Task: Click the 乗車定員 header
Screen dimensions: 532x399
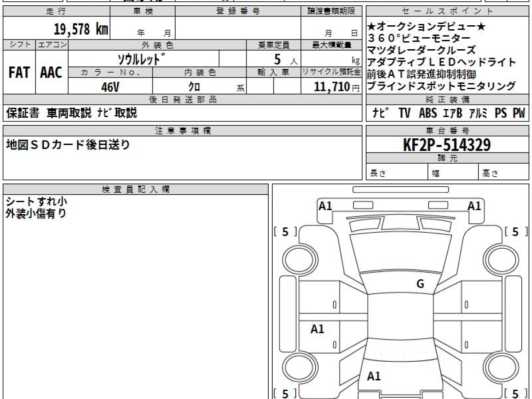Action: click(274, 45)
